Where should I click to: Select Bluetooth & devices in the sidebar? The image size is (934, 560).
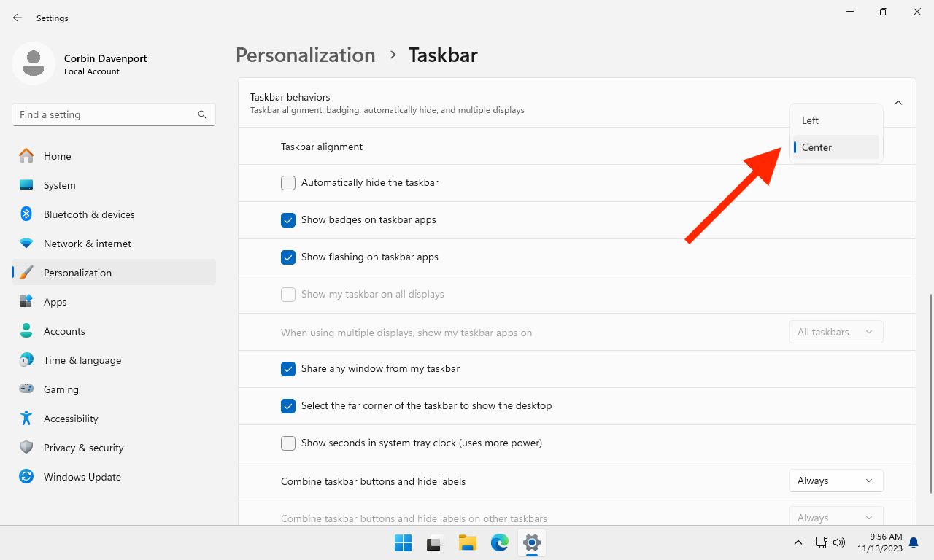tap(89, 214)
